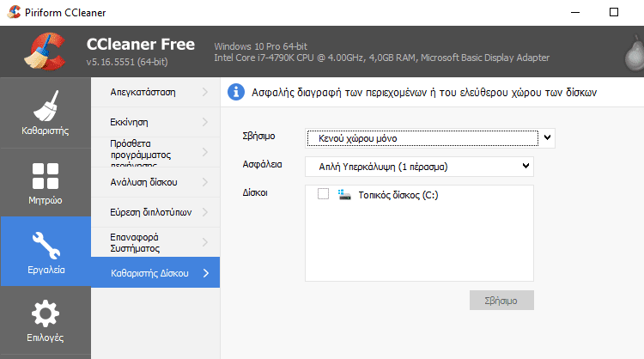Click the local disk C: drive icon
This screenshot has width=644, height=359.
pos(344,195)
